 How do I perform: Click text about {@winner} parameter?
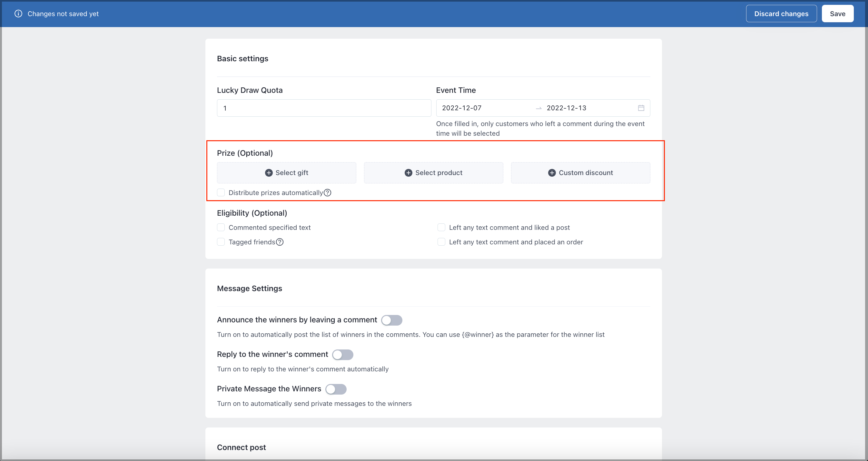click(x=411, y=335)
